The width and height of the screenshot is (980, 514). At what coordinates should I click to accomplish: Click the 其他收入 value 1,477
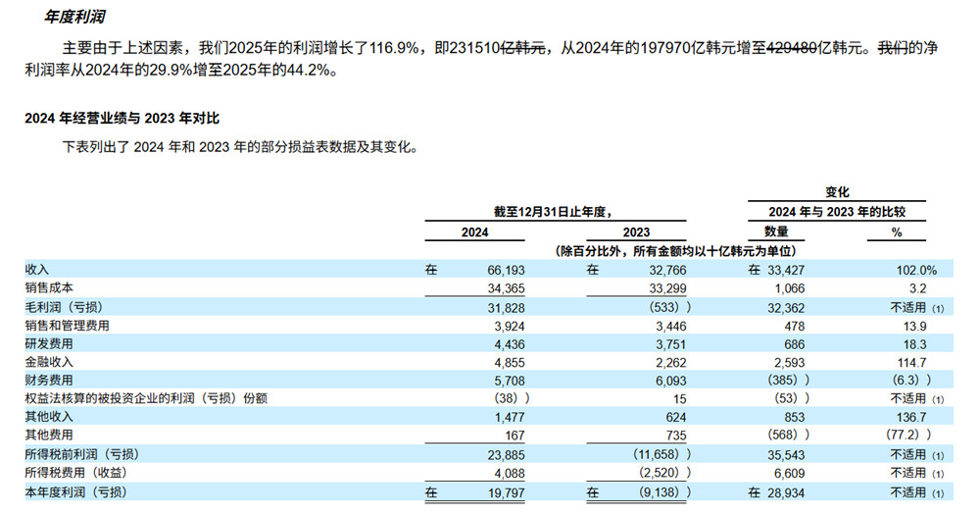click(x=509, y=417)
